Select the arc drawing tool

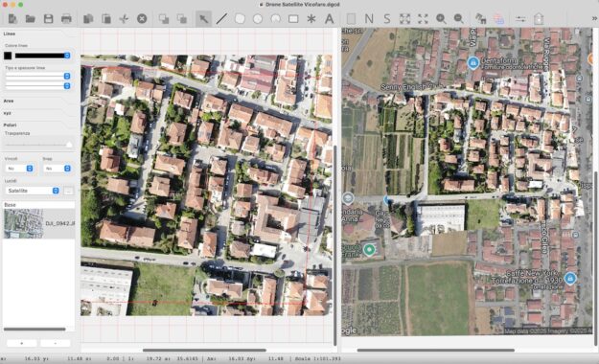pos(275,19)
